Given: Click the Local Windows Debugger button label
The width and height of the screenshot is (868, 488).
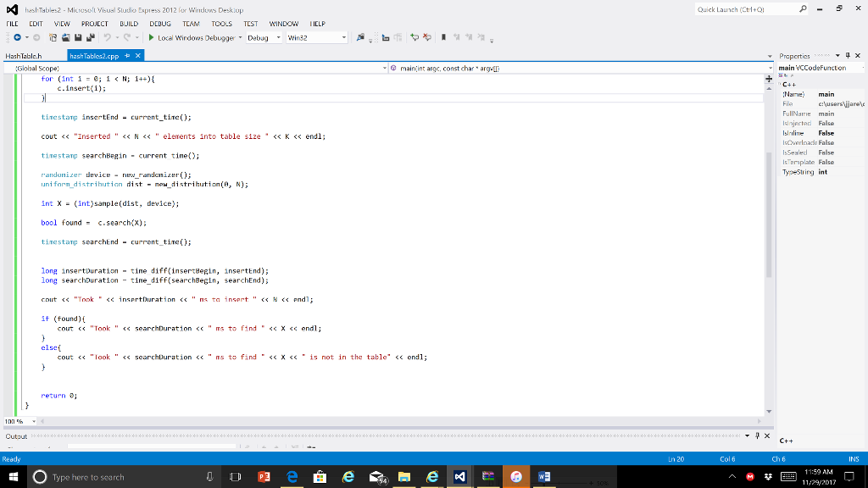Looking at the screenshot, I should click(197, 37).
